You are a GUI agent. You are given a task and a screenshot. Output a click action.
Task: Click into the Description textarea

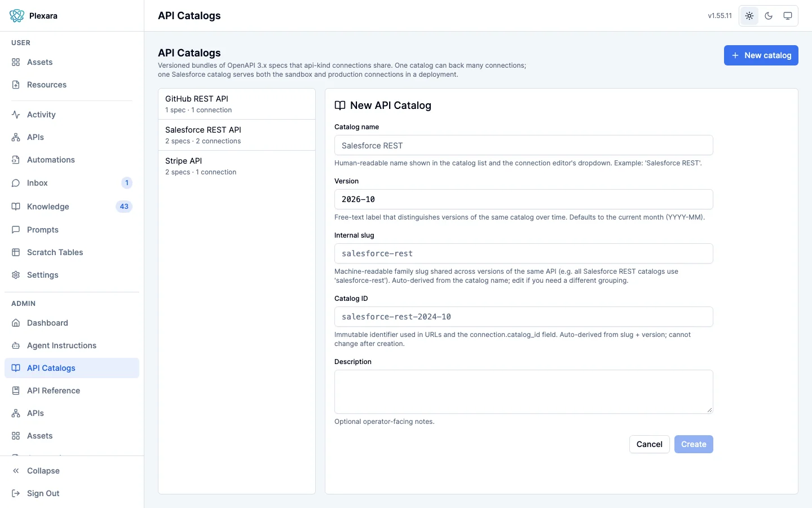(x=523, y=392)
